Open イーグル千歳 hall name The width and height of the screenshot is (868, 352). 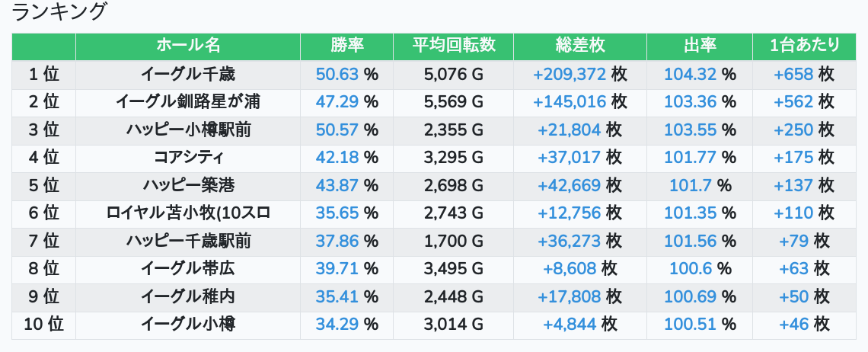[188, 74]
